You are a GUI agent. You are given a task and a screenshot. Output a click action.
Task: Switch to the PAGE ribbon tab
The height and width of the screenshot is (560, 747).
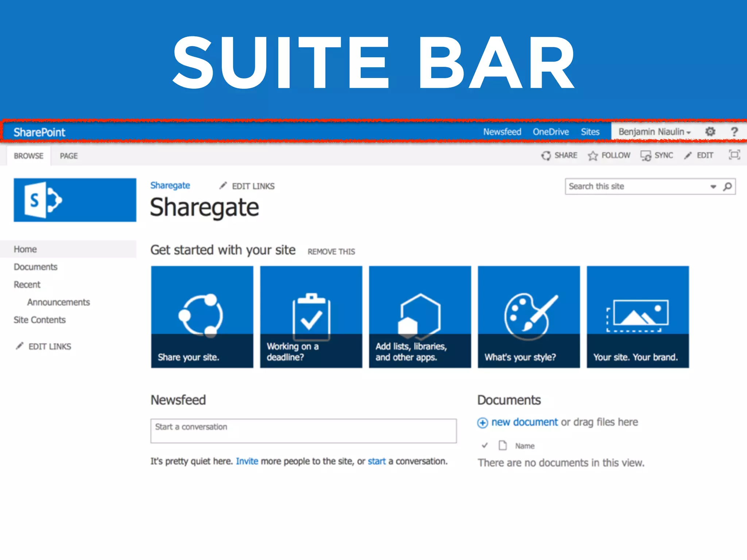tap(69, 156)
